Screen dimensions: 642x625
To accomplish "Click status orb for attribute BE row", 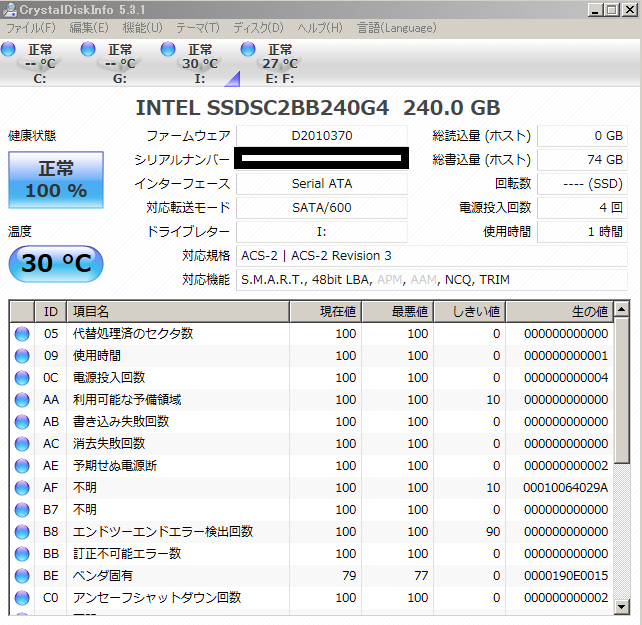I will (22, 576).
